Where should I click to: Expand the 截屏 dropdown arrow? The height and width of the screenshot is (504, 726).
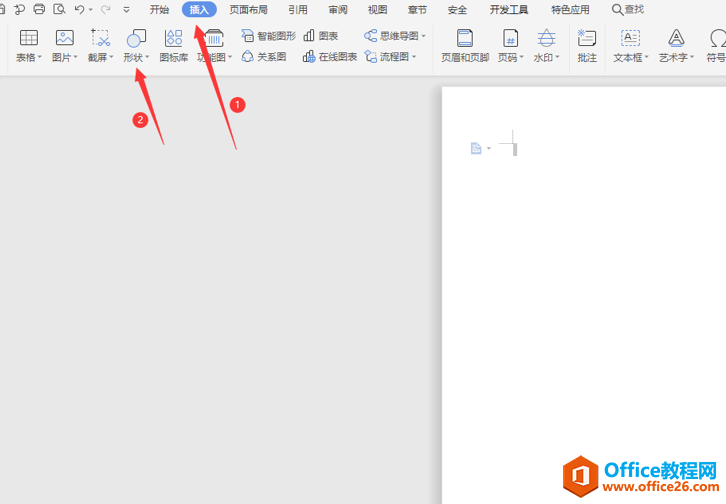(112, 57)
